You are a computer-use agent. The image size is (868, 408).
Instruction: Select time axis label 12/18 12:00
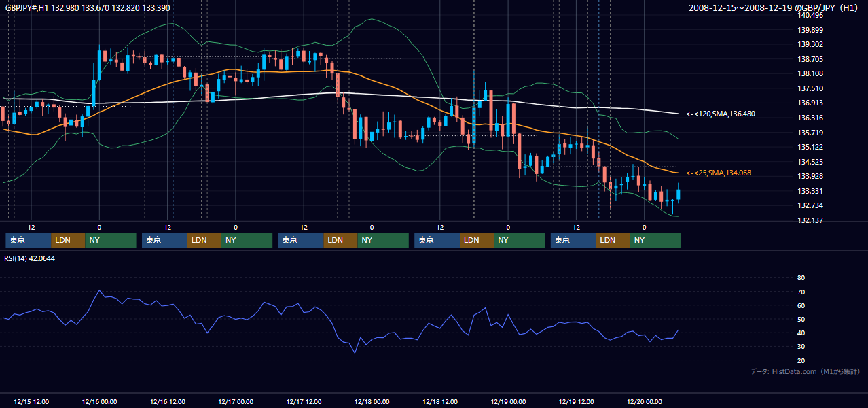coord(440,401)
